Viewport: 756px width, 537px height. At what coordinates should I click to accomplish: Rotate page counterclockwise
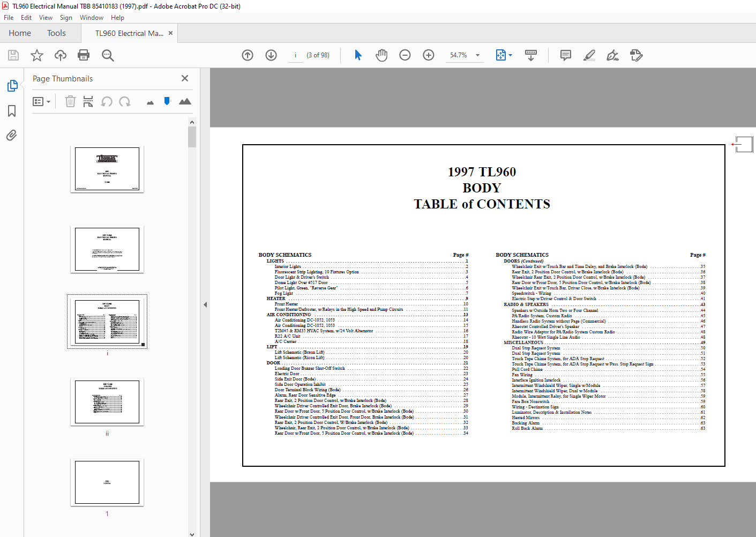(x=107, y=101)
